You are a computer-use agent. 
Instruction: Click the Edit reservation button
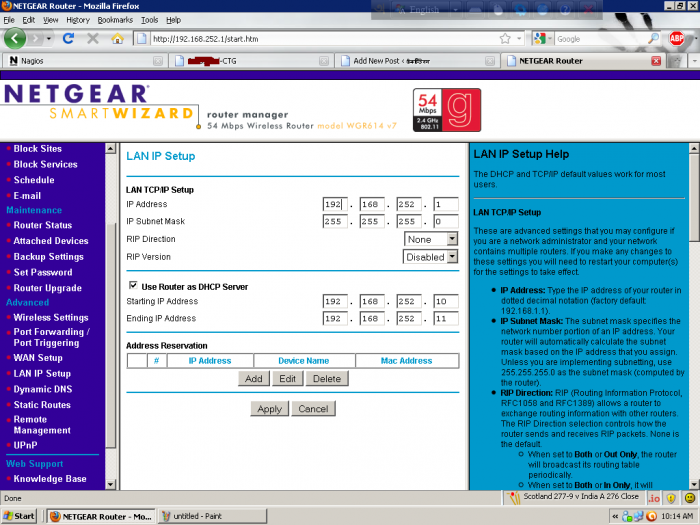[x=288, y=379]
